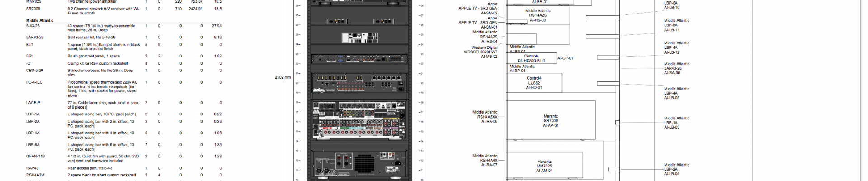
Task: Select the QFAN-119 row in equipment list
Action: (35, 156)
